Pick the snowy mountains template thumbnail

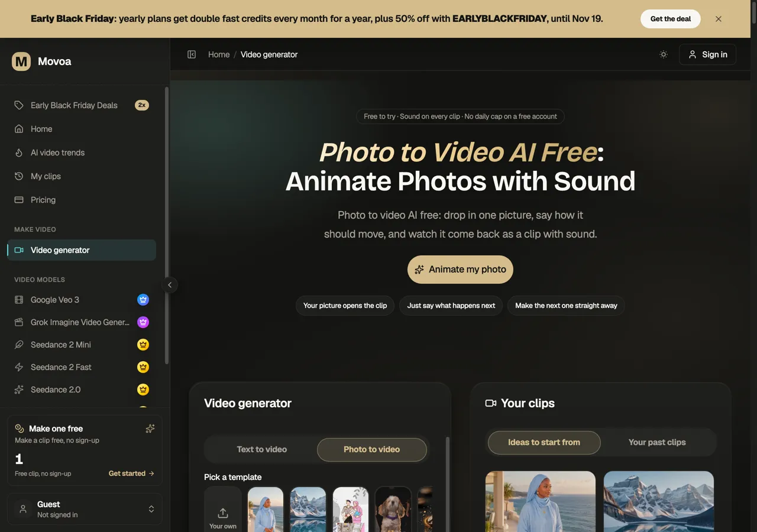pos(308,510)
